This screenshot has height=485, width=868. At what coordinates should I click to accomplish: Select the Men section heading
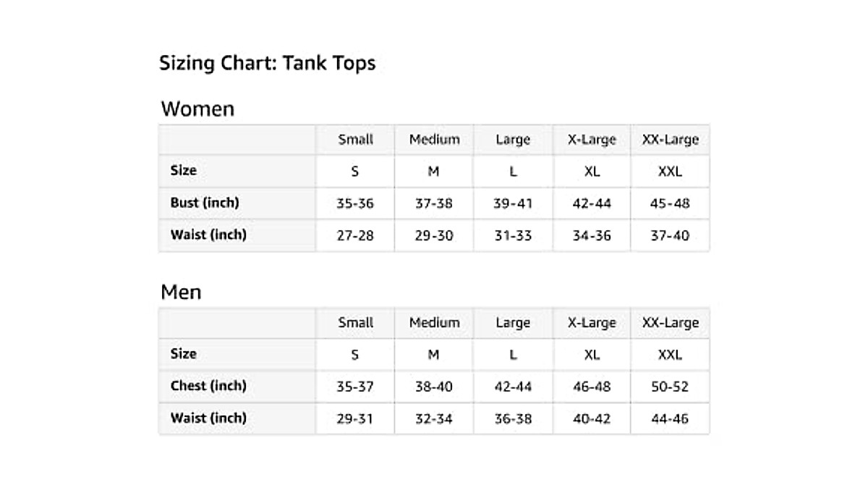(181, 292)
